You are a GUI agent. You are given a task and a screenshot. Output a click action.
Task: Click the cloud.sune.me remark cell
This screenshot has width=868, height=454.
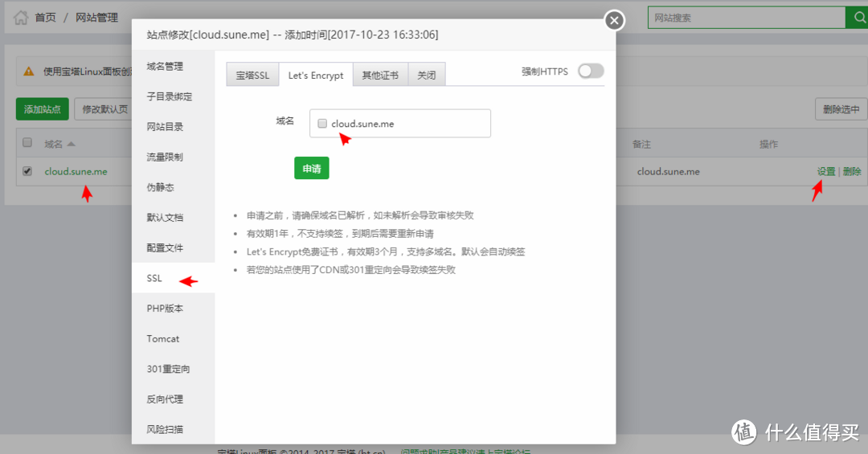click(x=668, y=172)
